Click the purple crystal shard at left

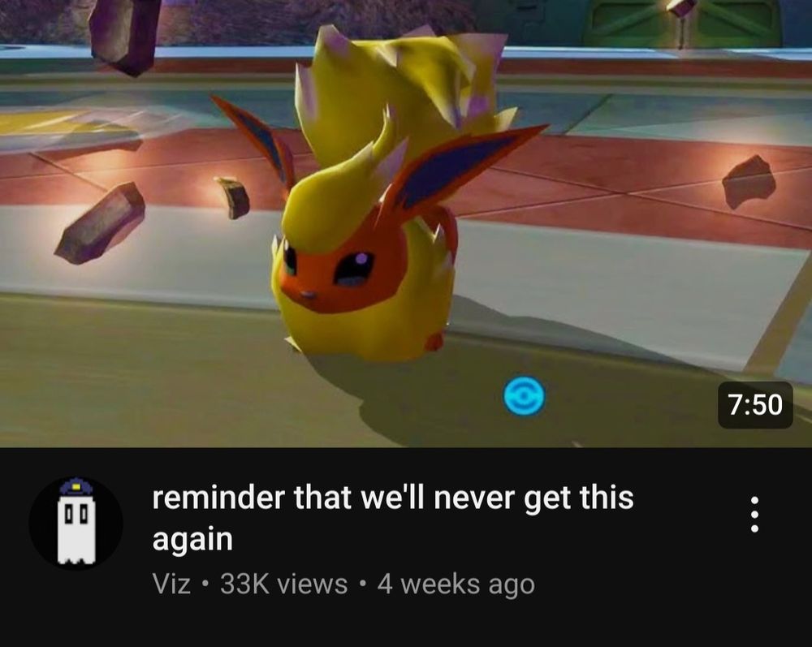click(x=100, y=223)
